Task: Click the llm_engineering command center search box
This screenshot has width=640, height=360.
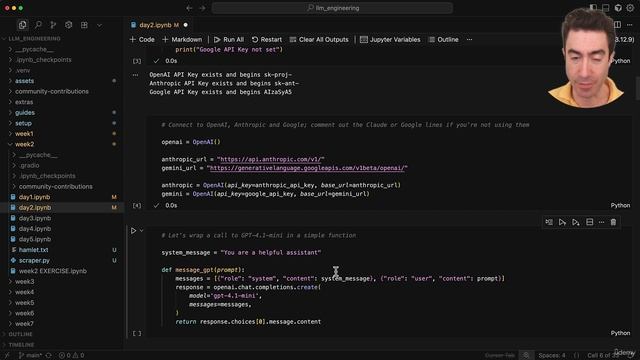Action: 332,8
